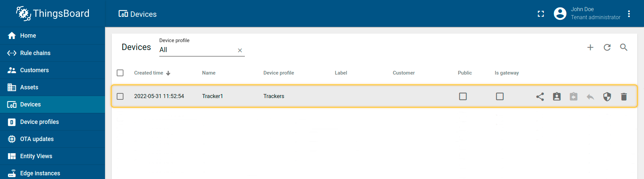Select all devices header checkbox
Image resolution: width=644 pixels, height=179 pixels.
[x=120, y=73]
